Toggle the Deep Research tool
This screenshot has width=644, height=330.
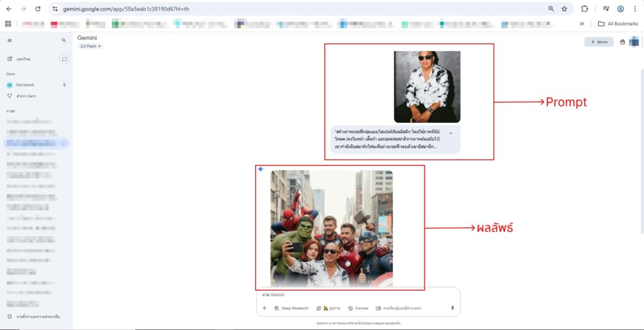click(x=291, y=308)
